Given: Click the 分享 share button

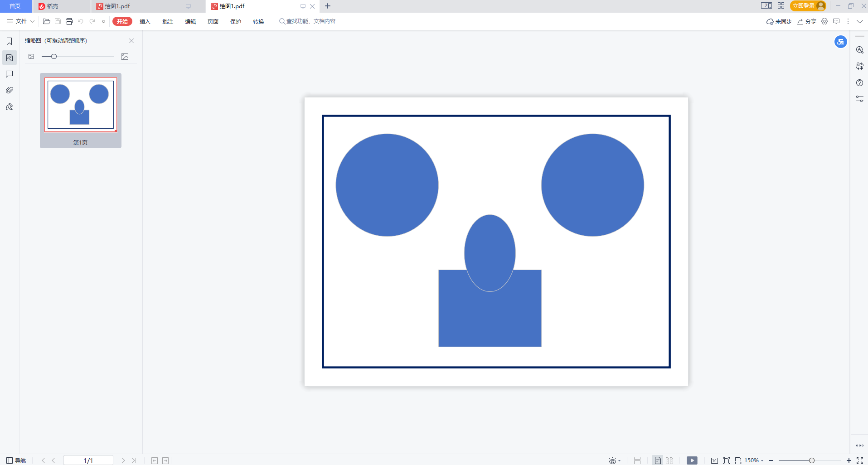Looking at the screenshot, I should (x=807, y=21).
